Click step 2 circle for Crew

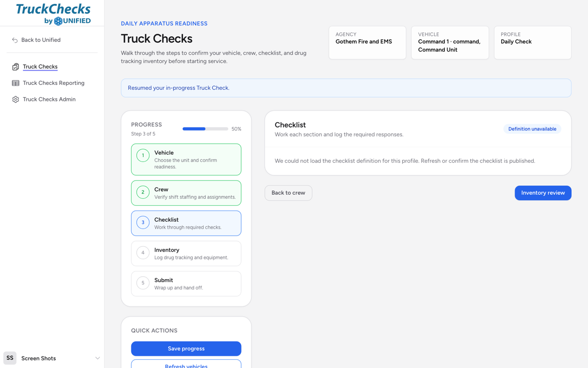[143, 192]
